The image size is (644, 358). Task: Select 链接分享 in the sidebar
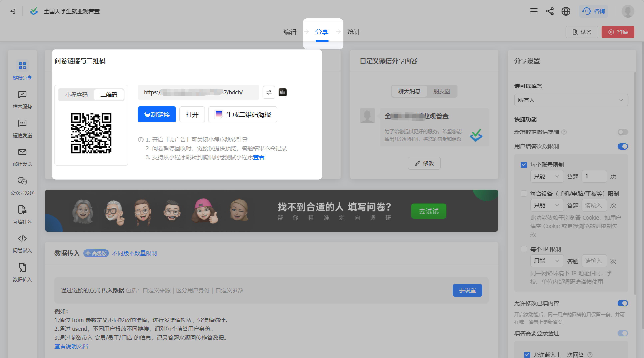click(x=22, y=70)
